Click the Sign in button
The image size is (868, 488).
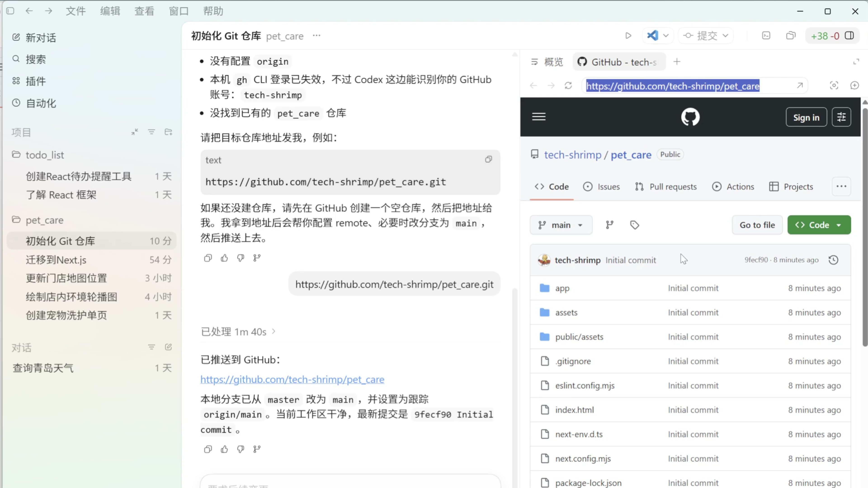[806, 117]
